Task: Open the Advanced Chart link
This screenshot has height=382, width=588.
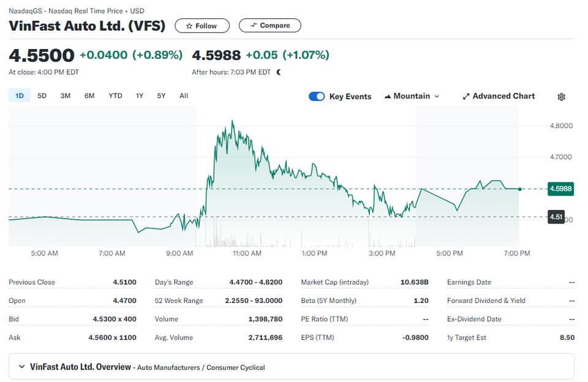Action: [x=499, y=96]
